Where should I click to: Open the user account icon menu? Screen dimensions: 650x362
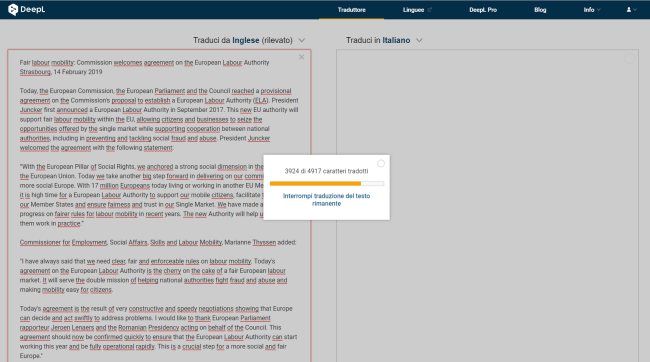pos(631,10)
